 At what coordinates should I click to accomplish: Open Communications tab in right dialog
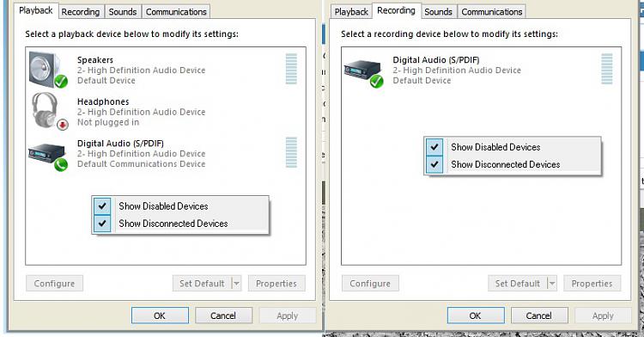(492, 12)
